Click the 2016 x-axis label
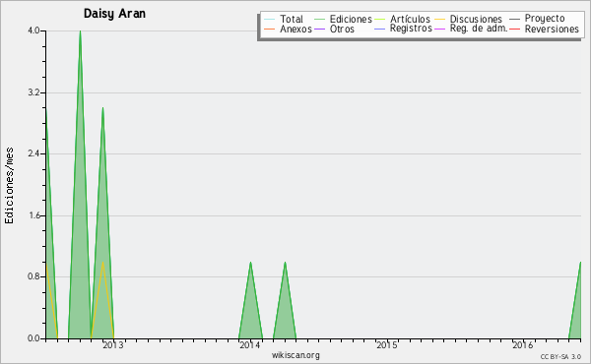The width and height of the screenshot is (591, 364). tap(523, 345)
